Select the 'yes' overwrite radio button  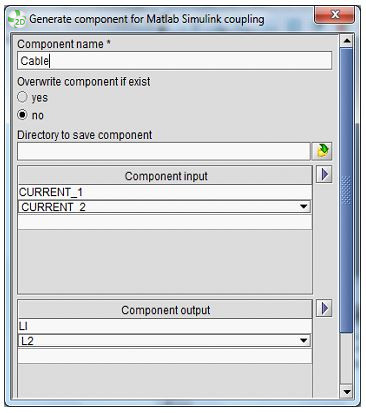tap(22, 97)
